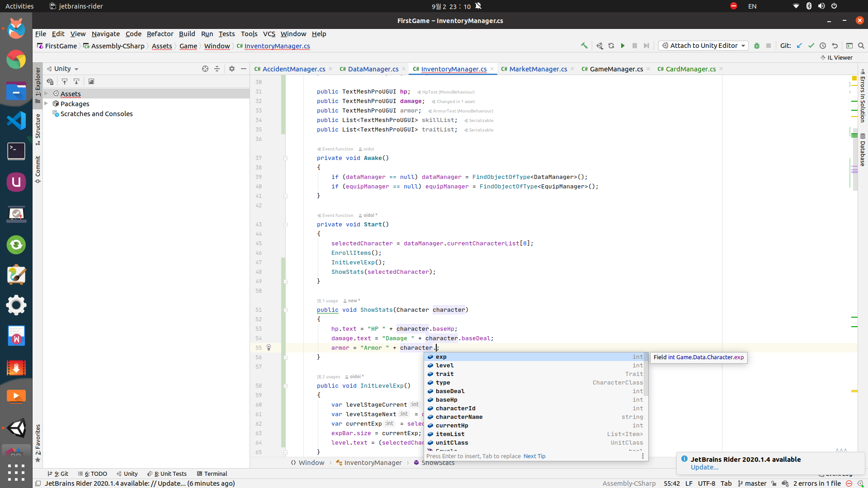Click the Git update project arrow
The height and width of the screenshot is (488, 868).
[x=799, y=46]
